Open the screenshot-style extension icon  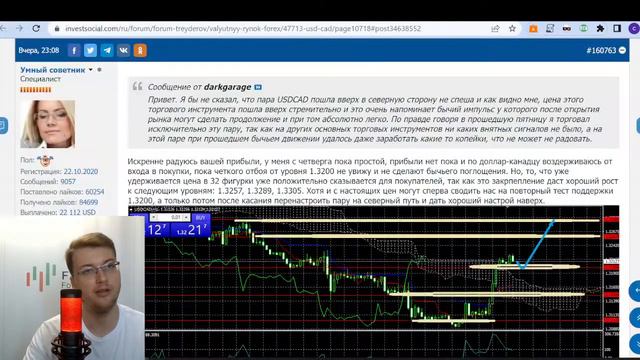tap(550, 29)
